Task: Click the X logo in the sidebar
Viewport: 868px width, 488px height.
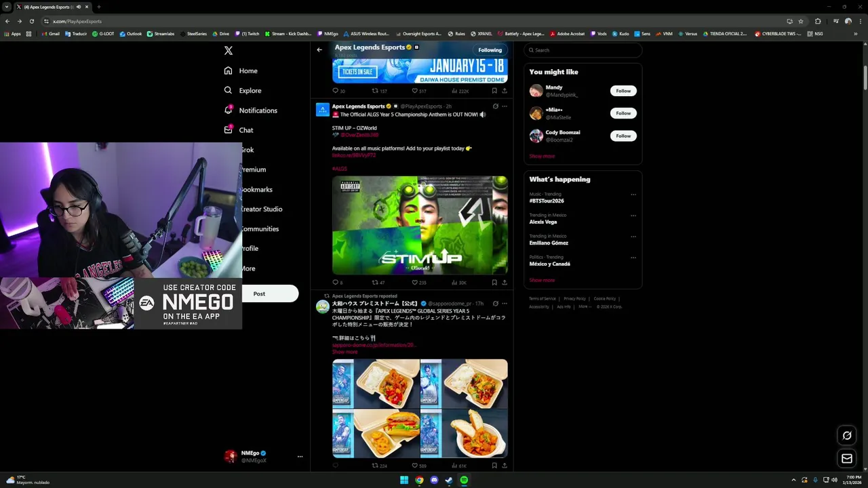Action: tap(229, 50)
